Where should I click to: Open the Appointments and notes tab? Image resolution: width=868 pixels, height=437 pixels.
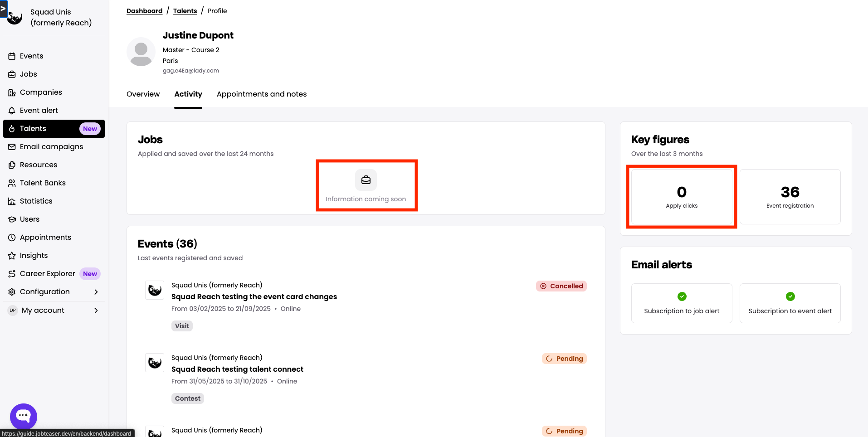pos(262,94)
